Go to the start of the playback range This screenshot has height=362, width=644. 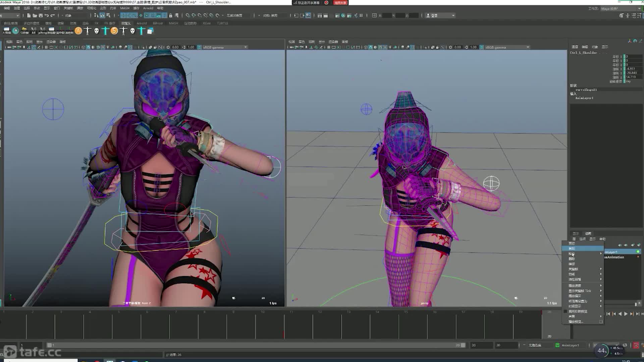coord(608,314)
